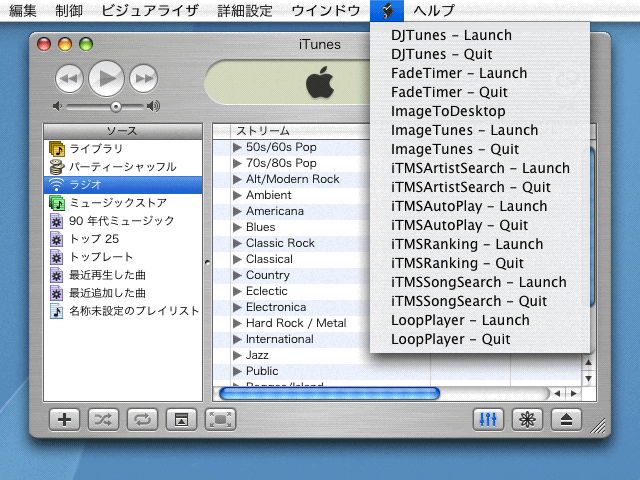
Task: Choose iTMSRanking - Launch script
Action: click(480, 244)
